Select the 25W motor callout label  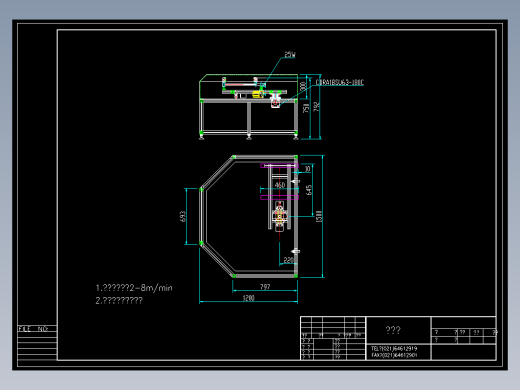click(290, 55)
